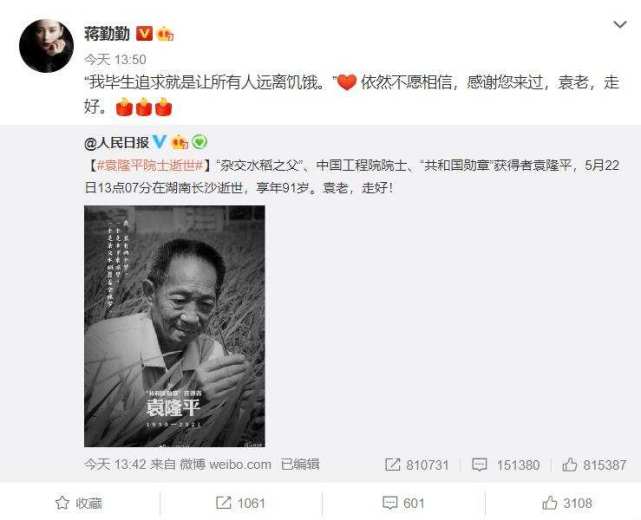Open the comments showing 601
The width and height of the screenshot is (641, 520).
tap(403, 503)
